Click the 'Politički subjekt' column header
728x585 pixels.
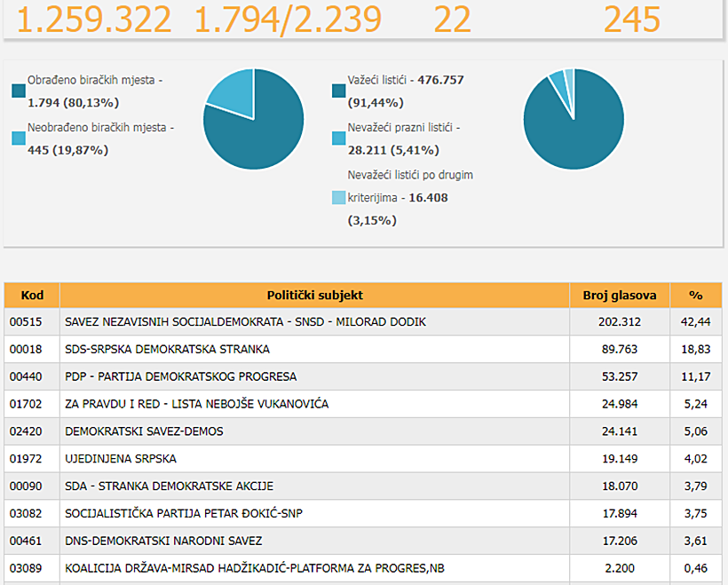(x=315, y=296)
